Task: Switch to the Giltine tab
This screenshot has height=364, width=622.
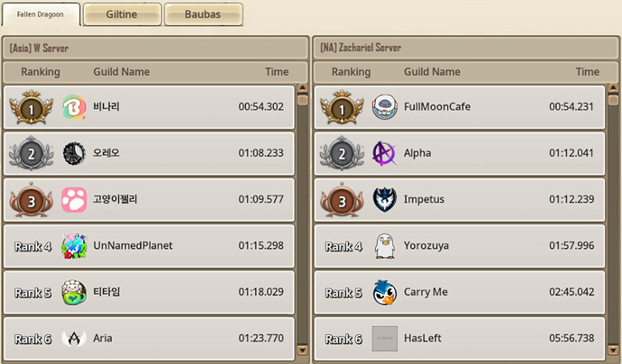Action: click(x=123, y=14)
